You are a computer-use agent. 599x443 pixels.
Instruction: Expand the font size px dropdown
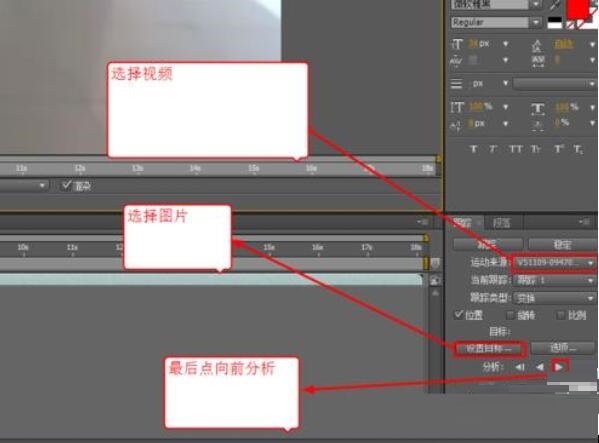(505, 44)
